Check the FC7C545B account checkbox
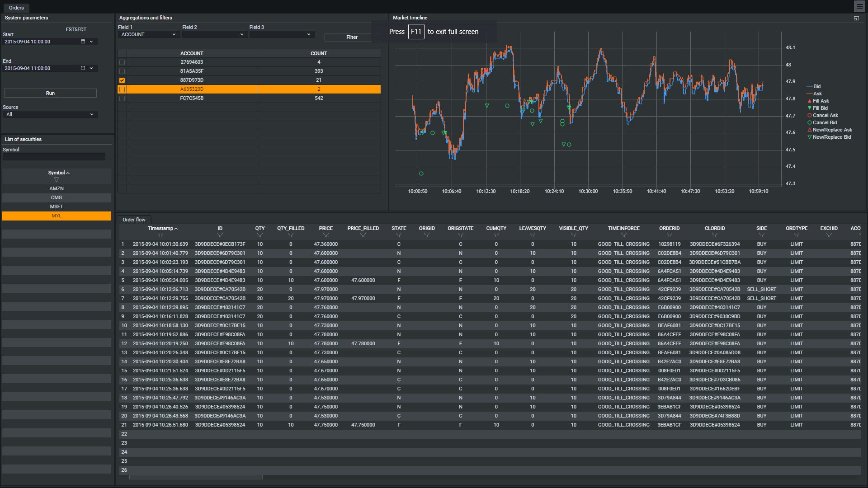 [x=122, y=99]
